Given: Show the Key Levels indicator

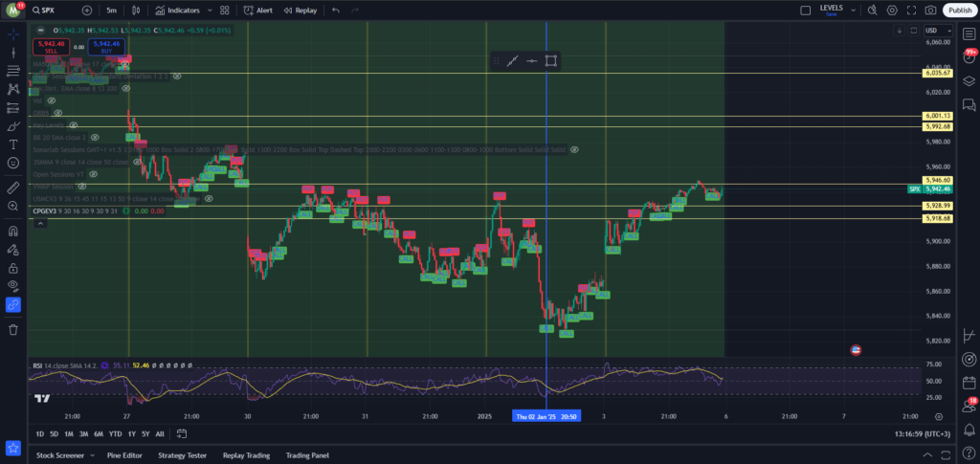Looking at the screenshot, I should [x=73, y=125].
